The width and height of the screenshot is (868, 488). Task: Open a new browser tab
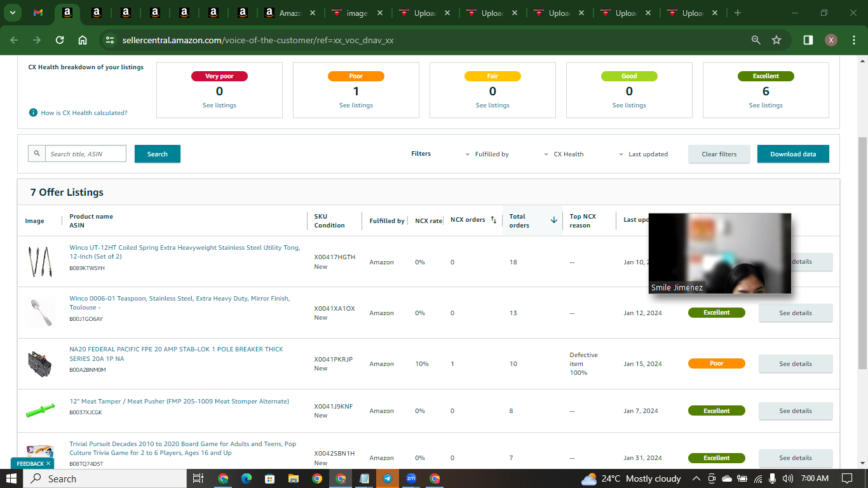tap(738, 13)
